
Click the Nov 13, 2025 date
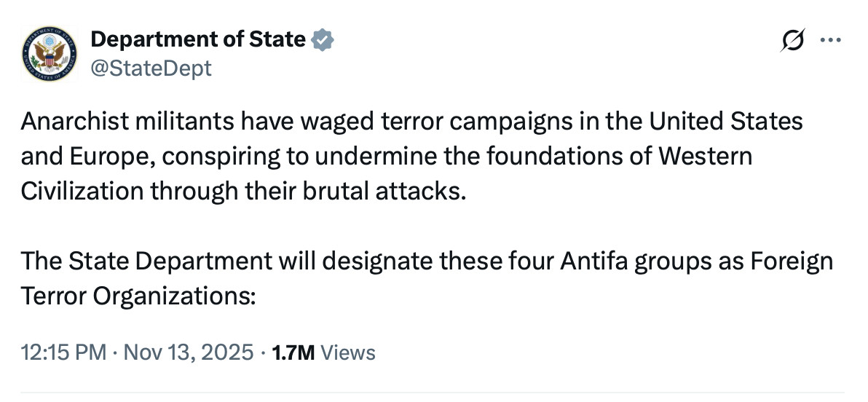pyautogui.click(x=187, y=353)
